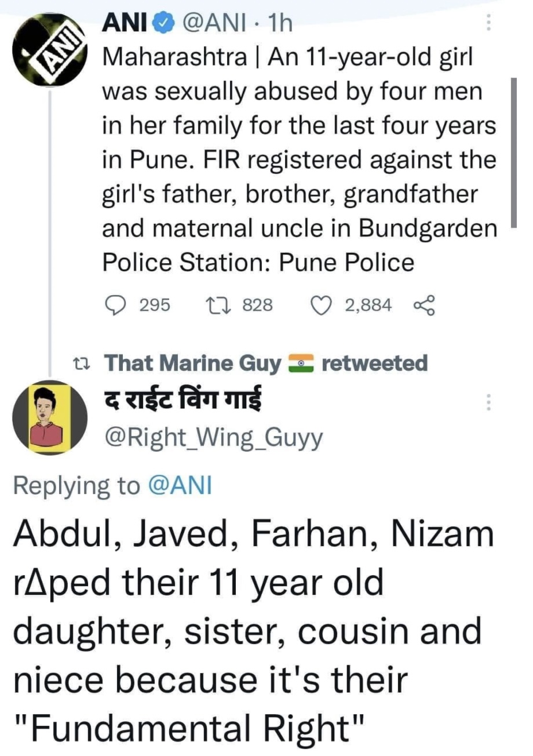
Task: Open the @Right_Wing_Guyy handle
Action: click(x=213, y=439)
